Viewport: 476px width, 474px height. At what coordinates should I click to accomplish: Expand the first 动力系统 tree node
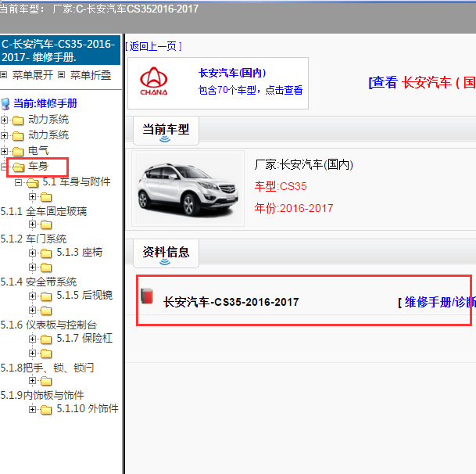[x=4, y=120]
